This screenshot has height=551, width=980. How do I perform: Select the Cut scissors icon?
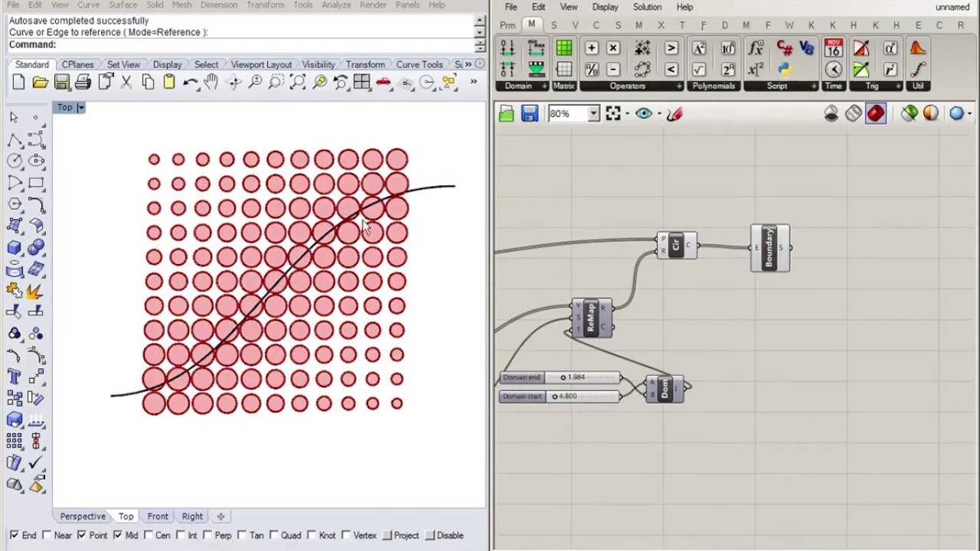(x=126, y=83)
